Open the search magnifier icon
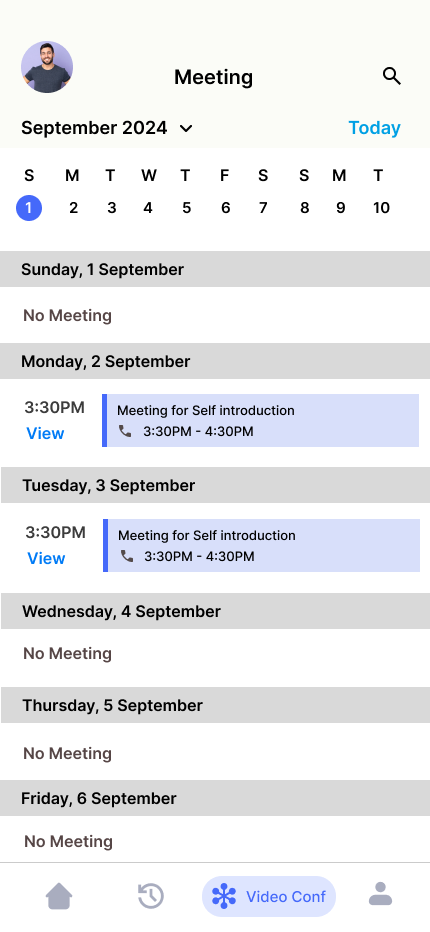Screen dimensions: 430x932 point(391,76)
